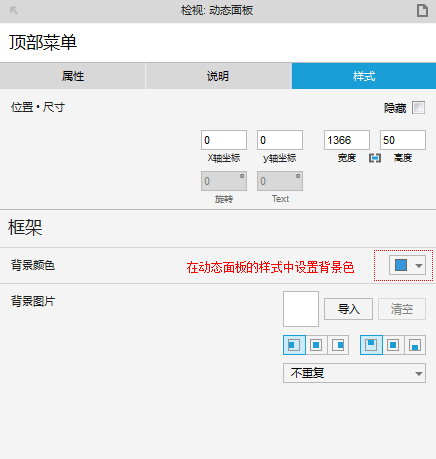Viewport: 436px width, 459px height.
Task: Switch to the 说明 tab
Action: coord(218,76)
